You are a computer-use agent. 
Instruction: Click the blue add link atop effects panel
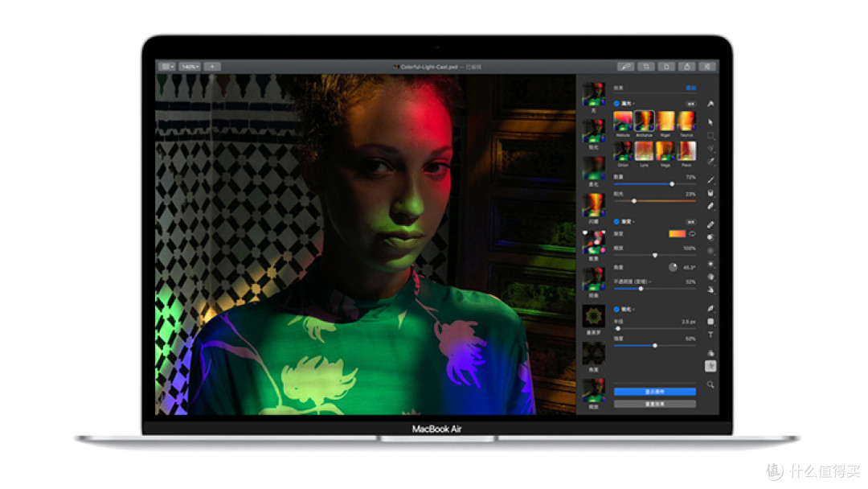click(691, 88)
